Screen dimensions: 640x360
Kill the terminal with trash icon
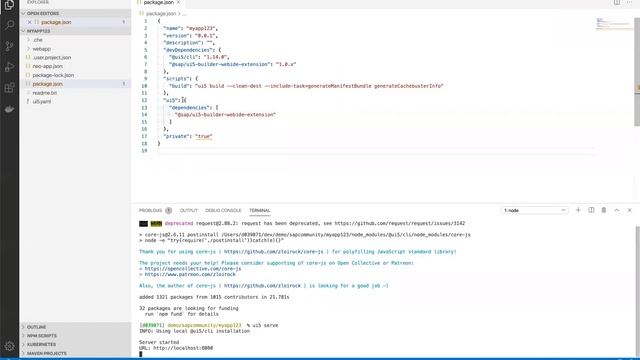[x=604, y=210]
